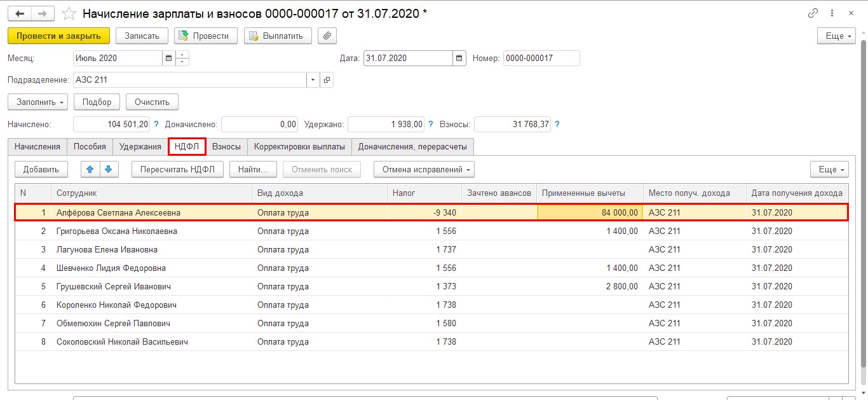Attach files with the paperclip icon
Viewport: 868px width, 400px height.
pos(327,36)
